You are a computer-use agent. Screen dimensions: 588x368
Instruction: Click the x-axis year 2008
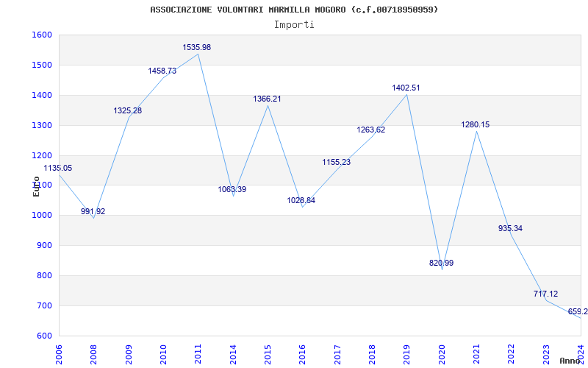[x=94, y=355]
